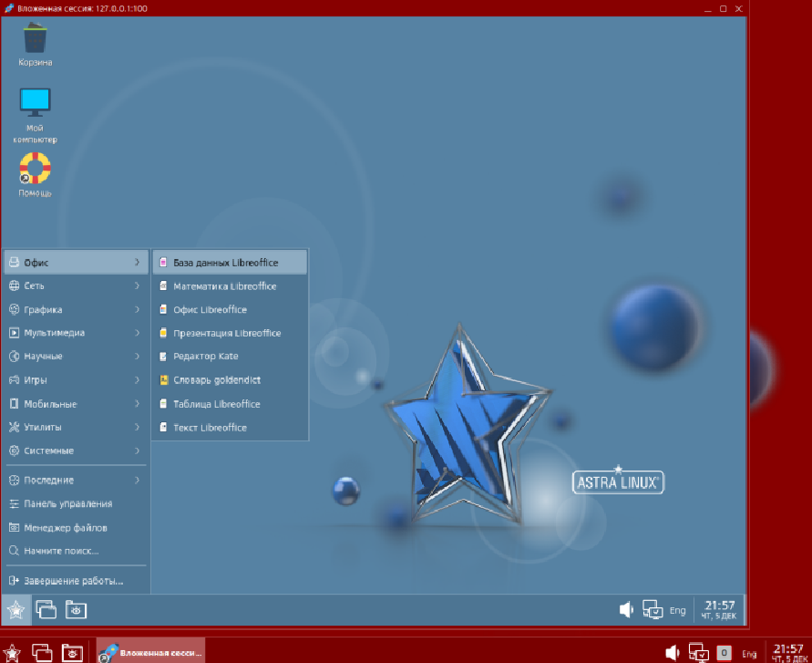Open Менеджер файлов from start menu

[77, 528]
